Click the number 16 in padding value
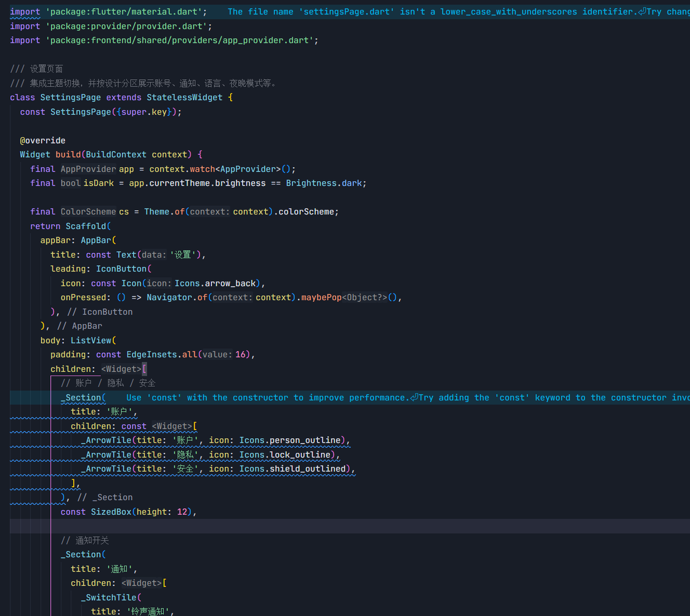The image size is (690, 616). pos(241,355)
